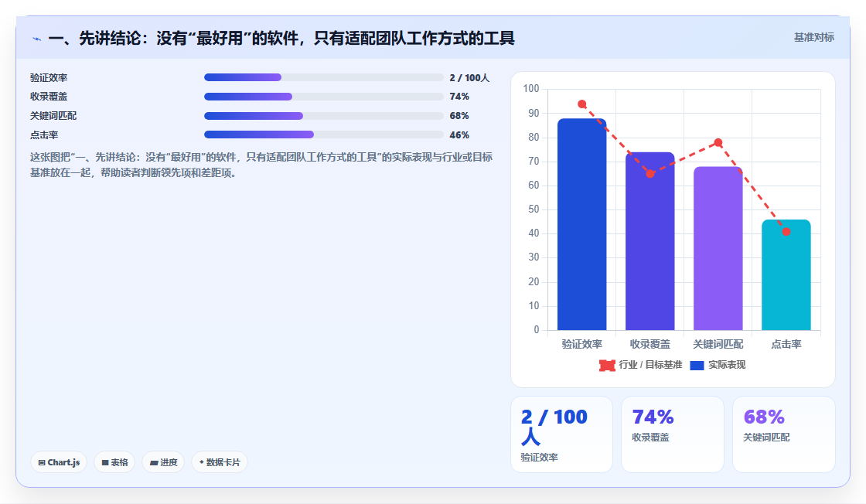Click the Chart.js tag chip
The width and height of the screenshot is (866, 504).
coord(59,462)
